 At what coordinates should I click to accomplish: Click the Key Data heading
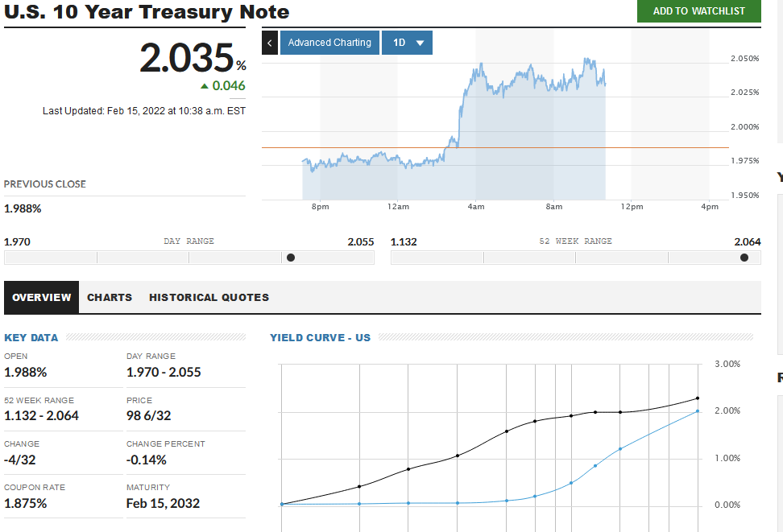31,338
